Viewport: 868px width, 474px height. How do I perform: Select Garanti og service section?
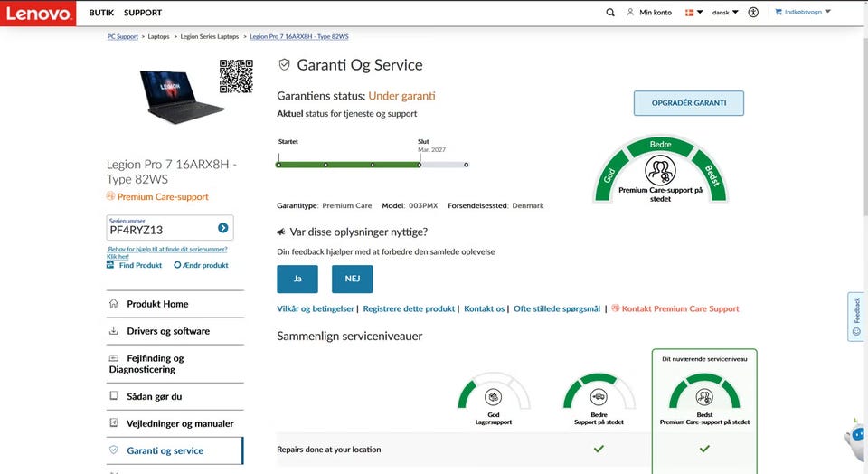(175, 450)
